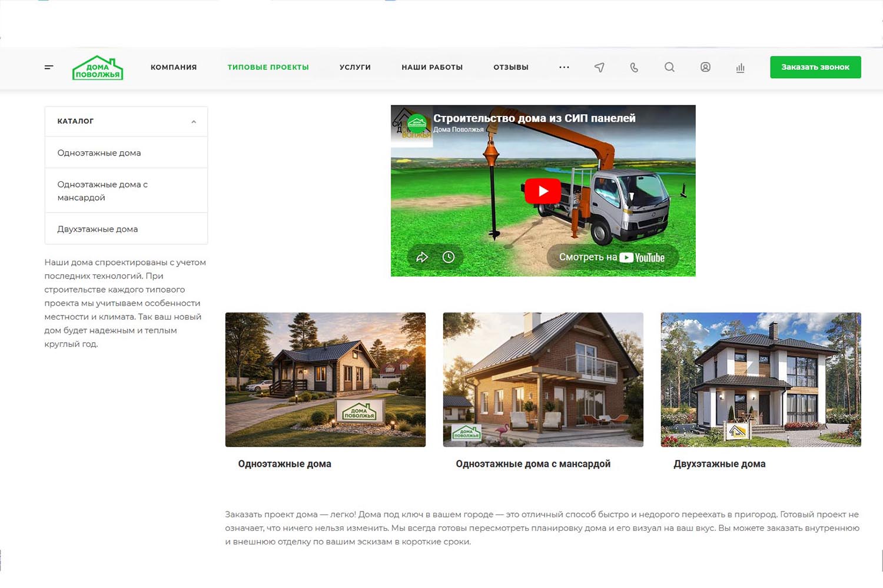
Task: Open search with magnifier icon
Action: tap(669, 67)
